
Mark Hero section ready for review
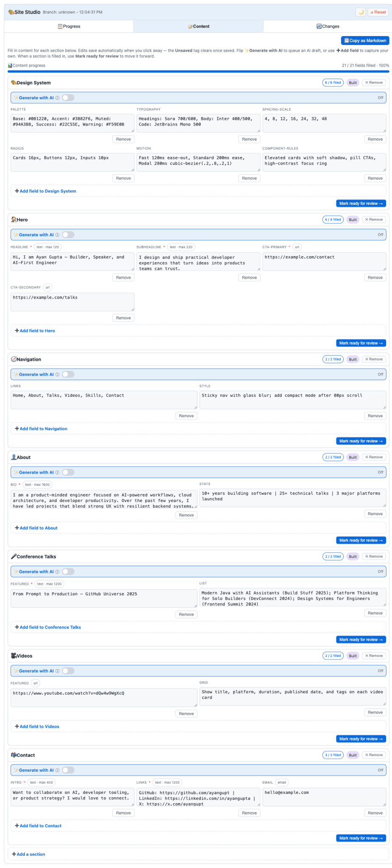pos(361,343)
